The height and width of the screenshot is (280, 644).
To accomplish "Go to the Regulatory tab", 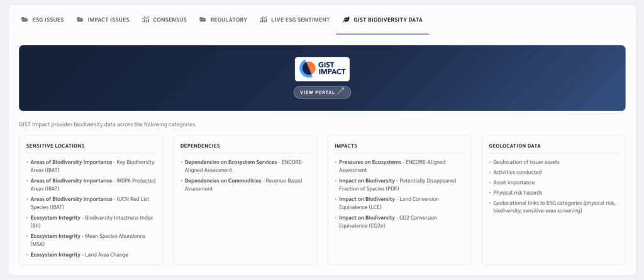I will tap(229, 20).
